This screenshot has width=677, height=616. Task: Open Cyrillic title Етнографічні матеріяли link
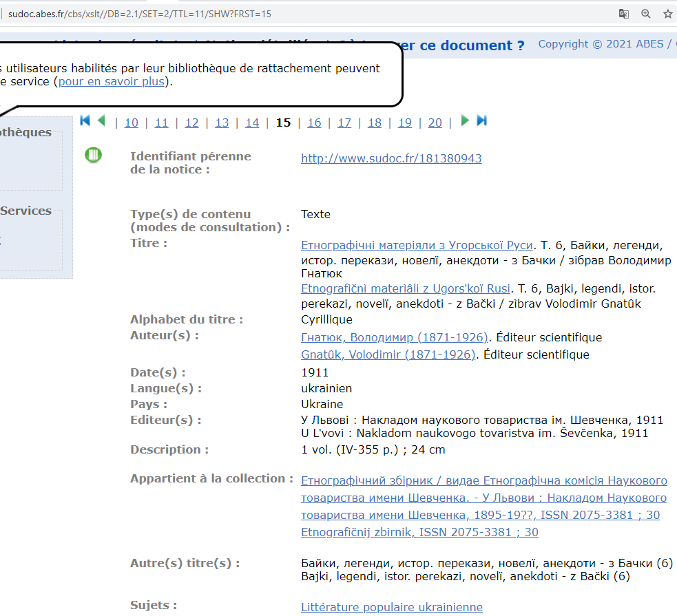(x=417, y=245)
